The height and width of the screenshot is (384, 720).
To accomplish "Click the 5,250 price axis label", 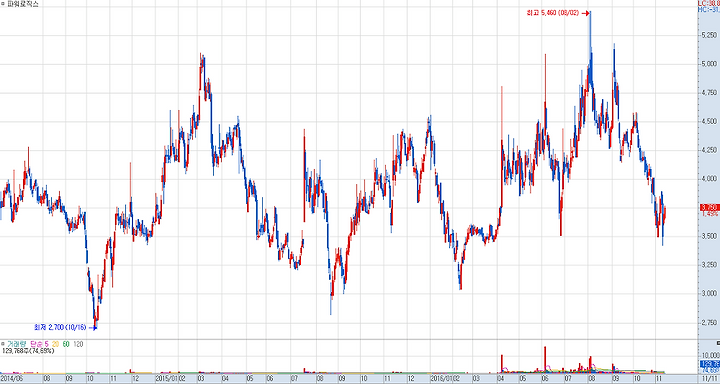I will click(x=709, y=35).
